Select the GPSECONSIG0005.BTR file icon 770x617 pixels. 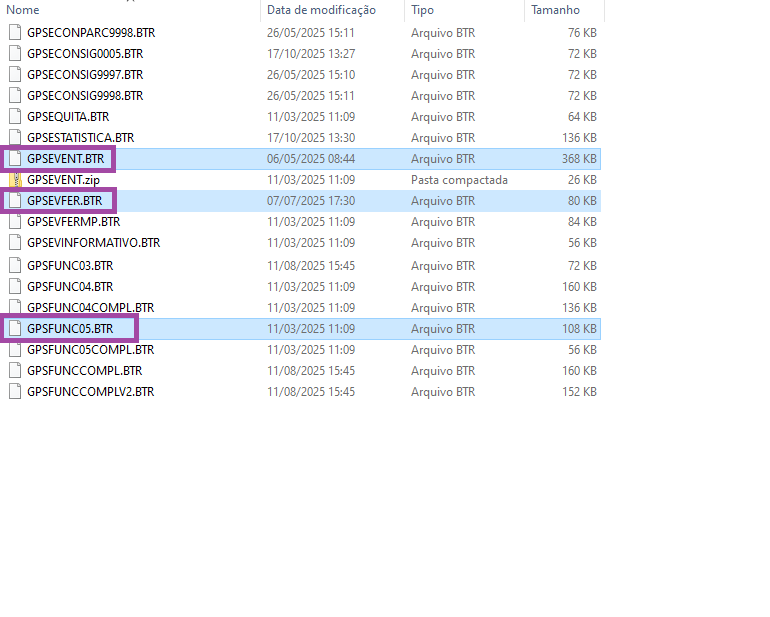click(x=15, y=54)
